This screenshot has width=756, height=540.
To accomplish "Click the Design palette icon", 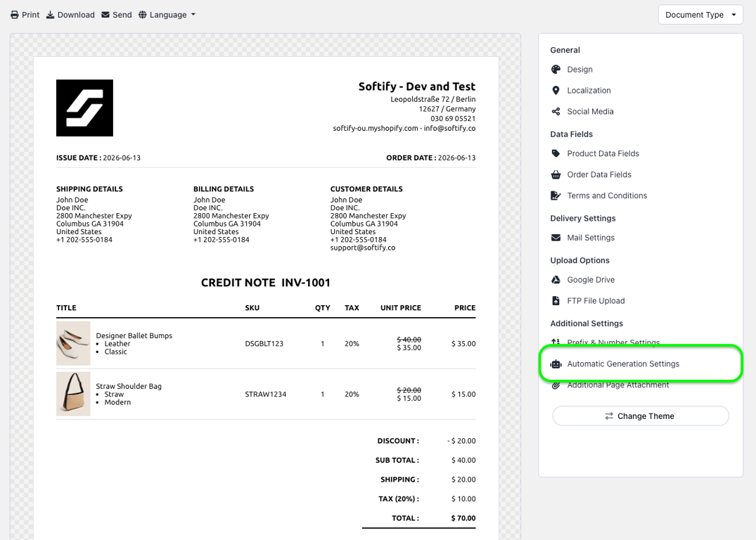I will (x=556, y=70).
